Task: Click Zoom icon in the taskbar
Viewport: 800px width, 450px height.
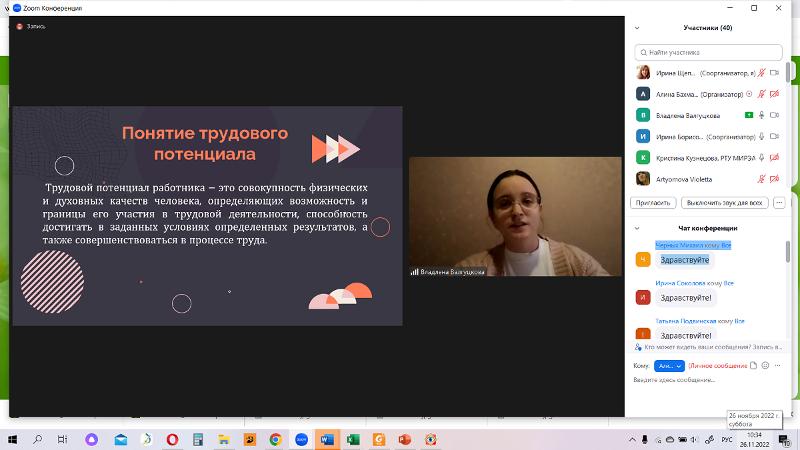Action: click(301, 439)
